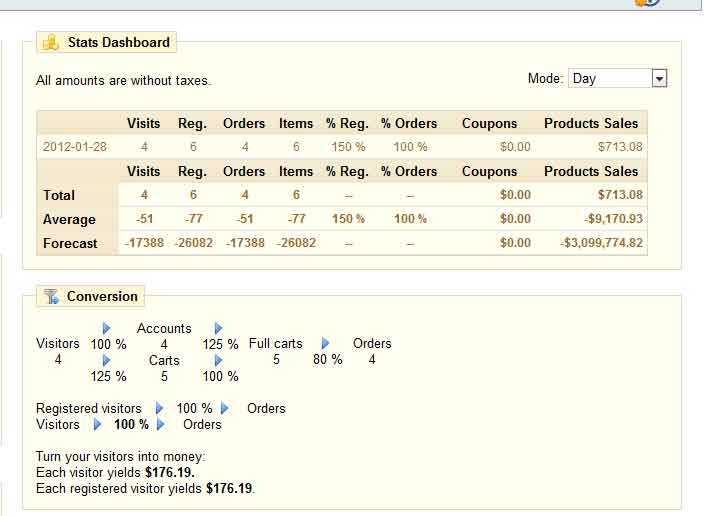This screenshot has height=516, width=704.
Task: Click the $713.08 value in the Total row
Action: point(620,195)
